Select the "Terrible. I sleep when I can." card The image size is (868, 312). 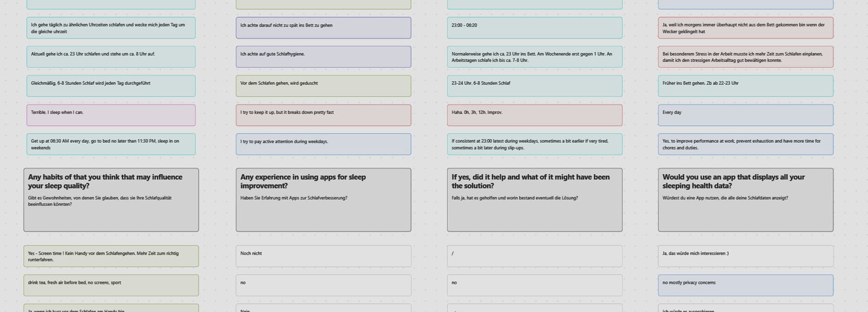point(111,115)
